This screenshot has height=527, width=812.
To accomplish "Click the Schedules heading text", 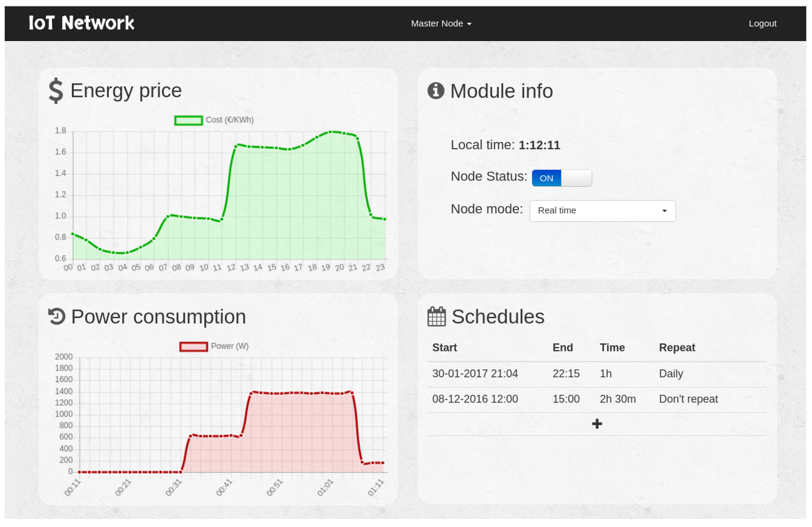I will (x=498, y=316).
